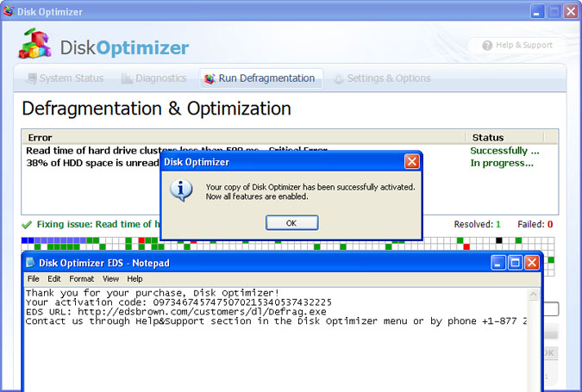Viewport: 582px width, 392px height.
Task: Click the Help & Support button
Action: [517, 46]
